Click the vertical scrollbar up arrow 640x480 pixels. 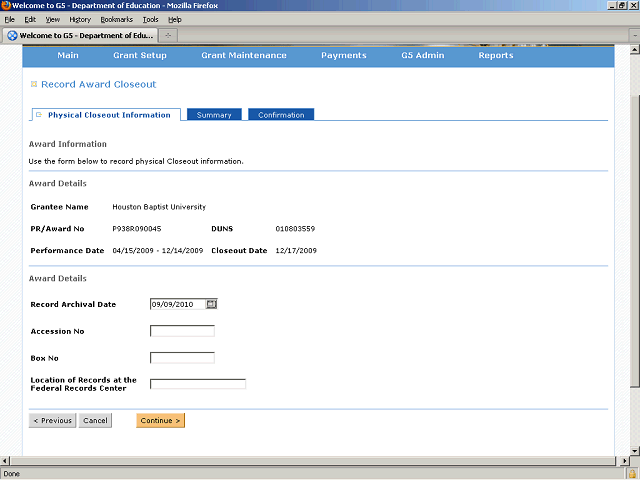click(x=635, y=50)
